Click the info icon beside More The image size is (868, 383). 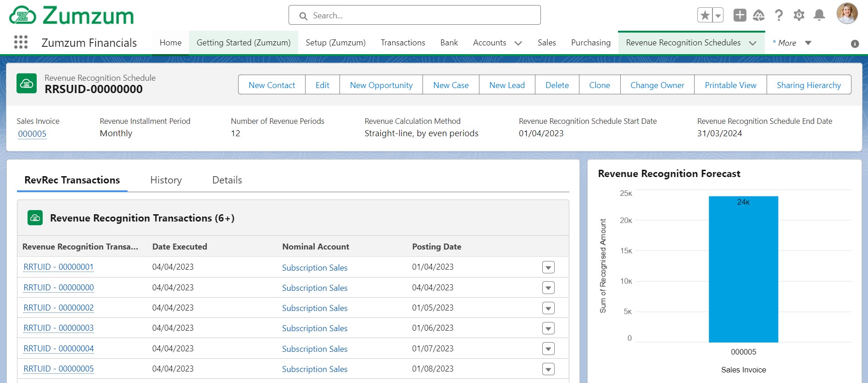coord(855,44)
